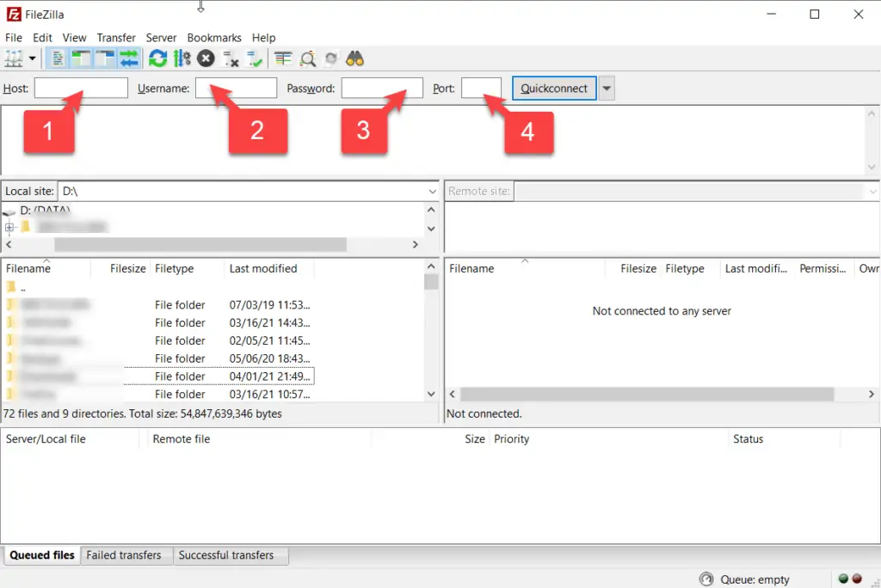Open the Transfer menu
Screen dimensions: 881x588
point(116,38)
